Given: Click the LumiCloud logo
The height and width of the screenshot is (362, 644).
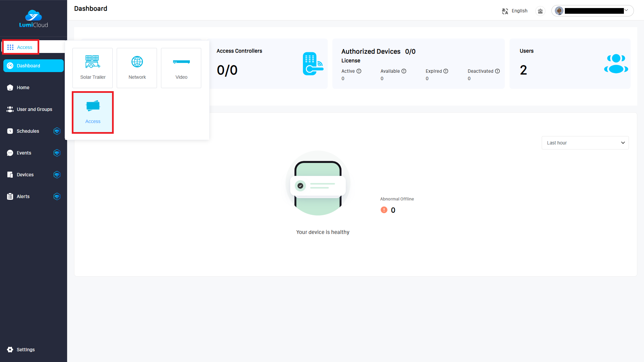Looking at the screenshot, I should point(34,19).
